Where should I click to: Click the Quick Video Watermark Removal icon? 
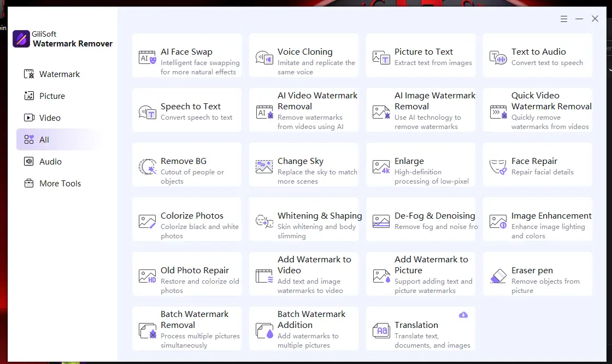point(498,112)
